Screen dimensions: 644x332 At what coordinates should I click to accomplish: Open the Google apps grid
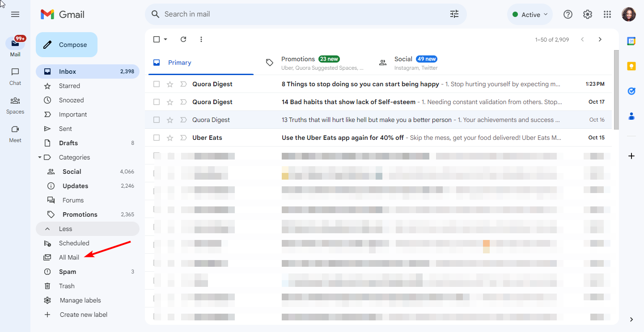click(607, 14)
